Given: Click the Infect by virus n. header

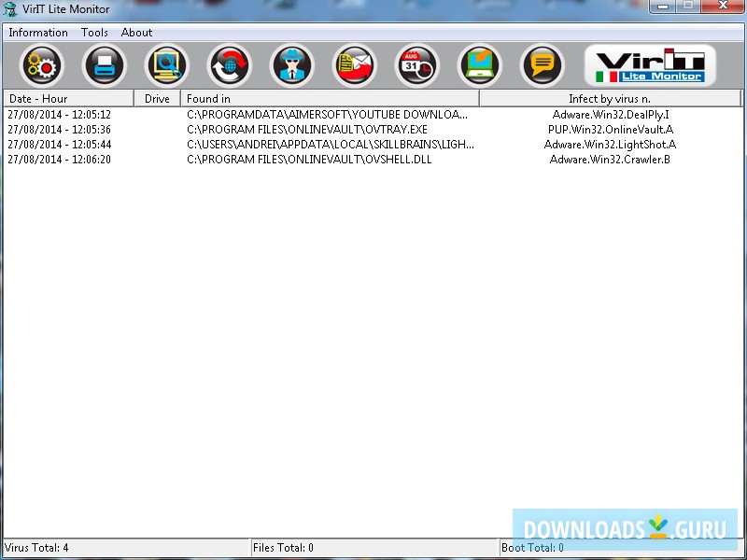Looking at the screenshot, I should pyautogui.click(x=611, y=99).
